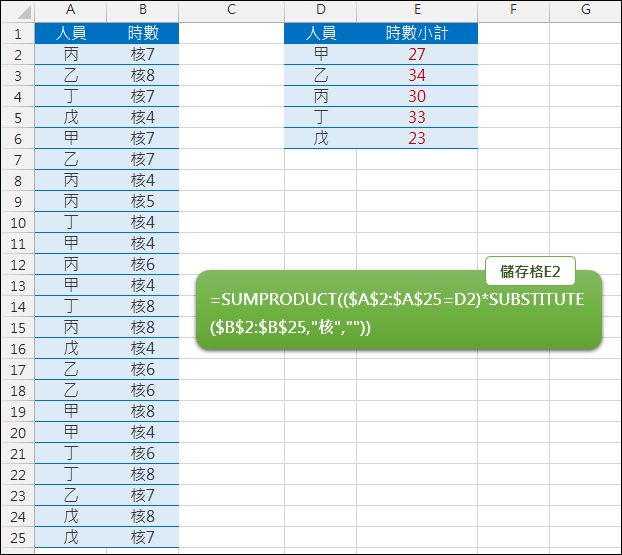
Task: Click the 時數小計 header in cell E1
Action: click(x=417, y=33)
